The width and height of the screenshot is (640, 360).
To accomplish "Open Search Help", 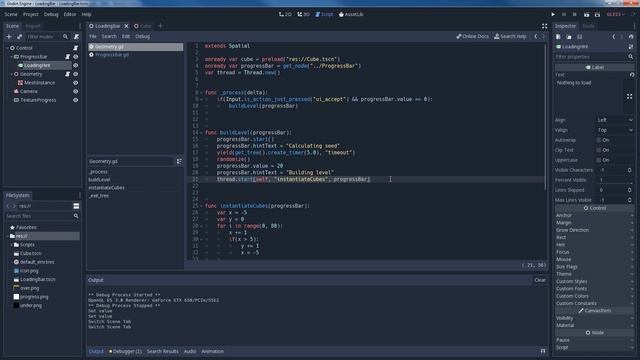I will pyautogui.click(x=510, y=36).
